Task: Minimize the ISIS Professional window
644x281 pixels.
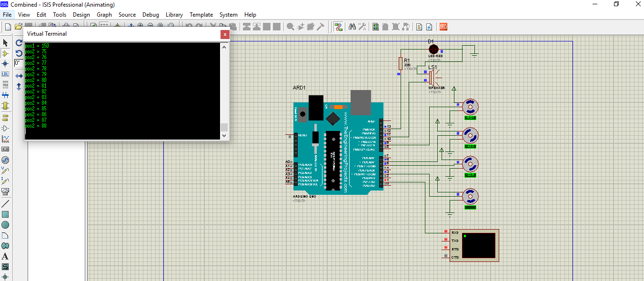Action: click(594, 4)
